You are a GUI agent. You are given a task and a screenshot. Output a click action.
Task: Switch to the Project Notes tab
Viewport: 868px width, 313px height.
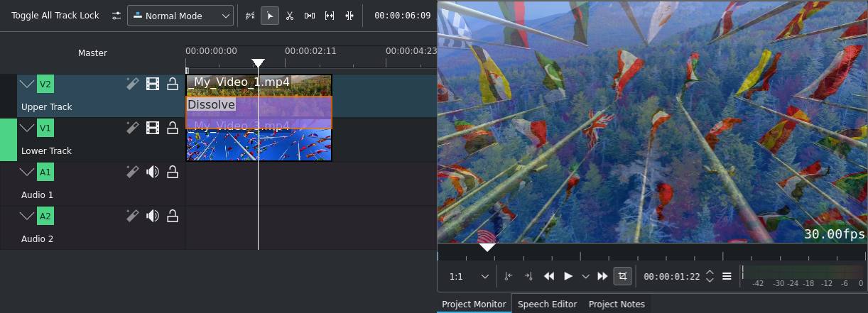click(x=617, y=304)
